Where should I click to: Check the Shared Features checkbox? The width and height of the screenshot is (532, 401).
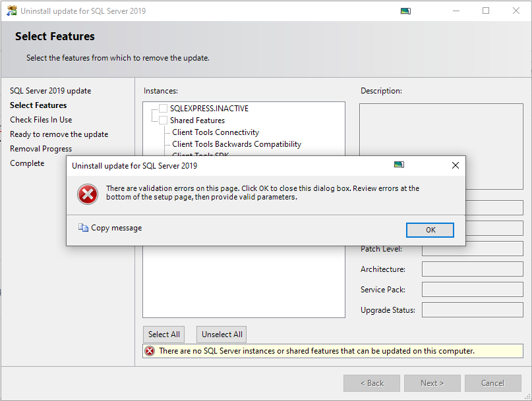click(163, 120)
